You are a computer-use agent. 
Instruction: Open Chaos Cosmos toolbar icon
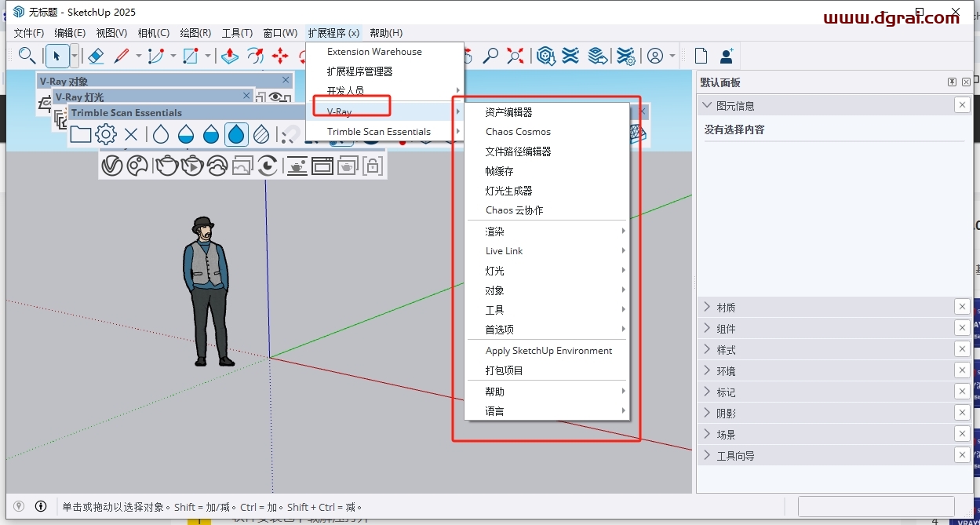(137, 166)
